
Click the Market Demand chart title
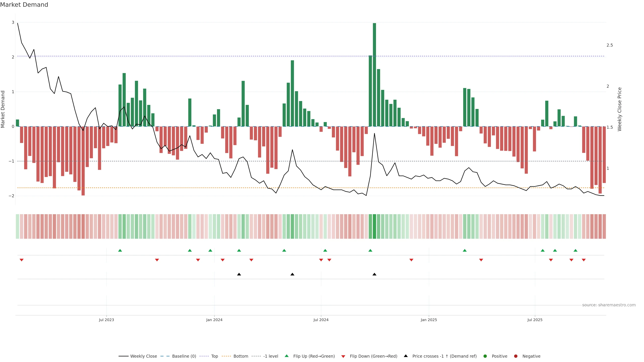click(24, 5)
